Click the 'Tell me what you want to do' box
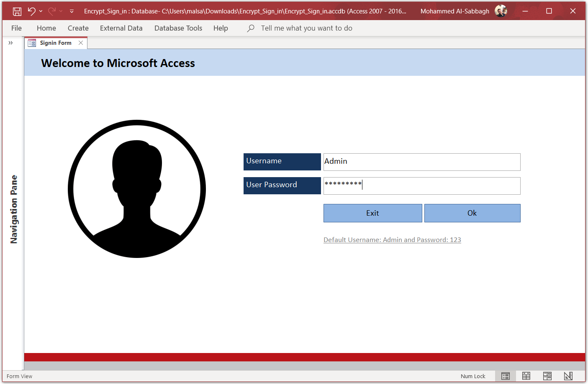The image size is (588, 384). [x=307, y=28]
